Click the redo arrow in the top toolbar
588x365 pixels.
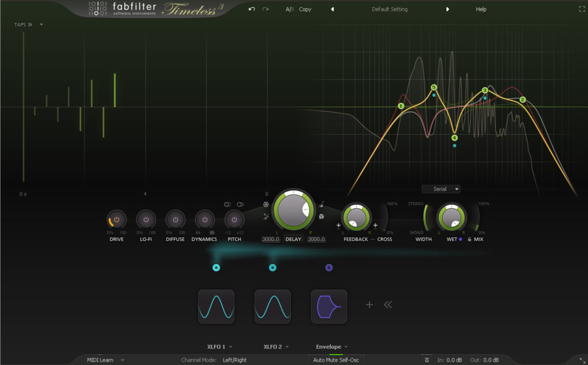point(265,9)
